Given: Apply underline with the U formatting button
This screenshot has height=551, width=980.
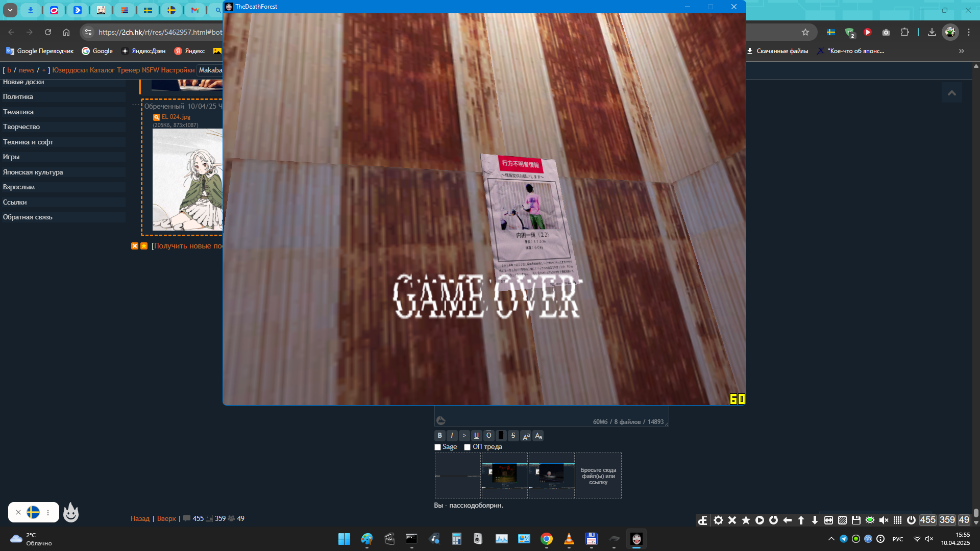Looking at the screenshot, I should [476, 436].
